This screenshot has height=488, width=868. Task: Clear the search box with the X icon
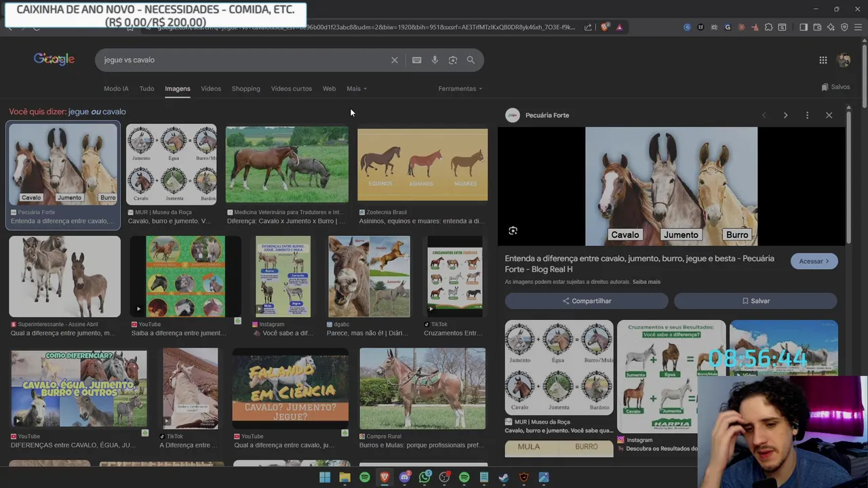click(x=394, y=60)
